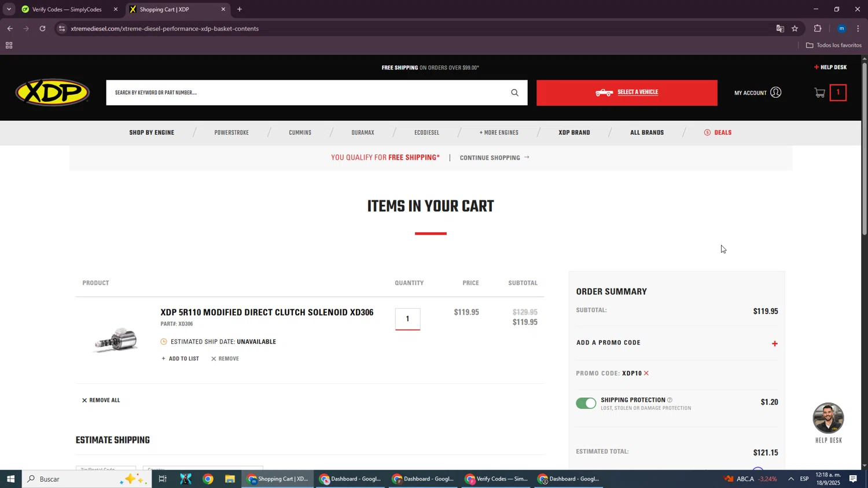This screenshot has width=868, height=488.
Task: Open Shop By Engine menu
Action: 152,133
